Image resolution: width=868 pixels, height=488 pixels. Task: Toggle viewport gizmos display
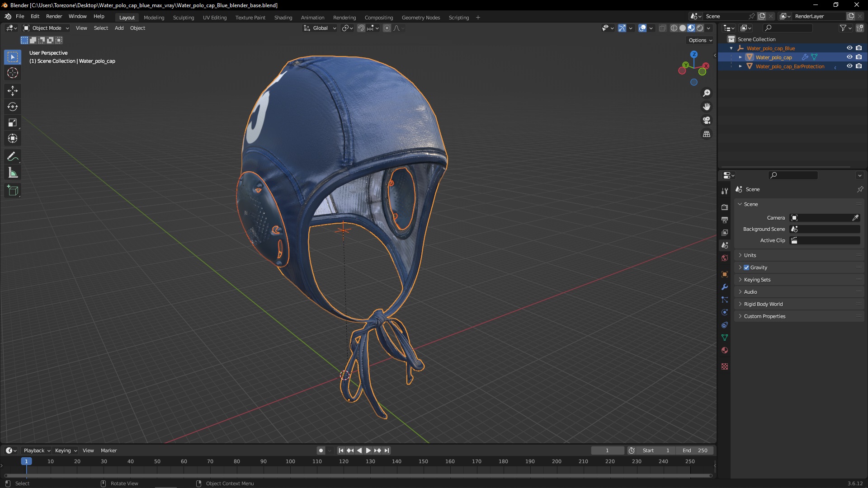click(622, 28)
